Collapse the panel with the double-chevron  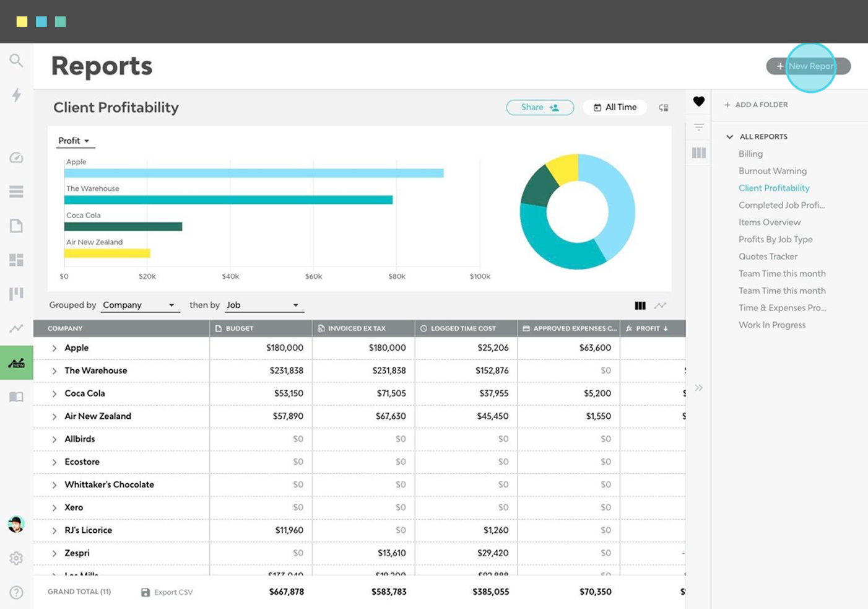click(x=698, y=387)
